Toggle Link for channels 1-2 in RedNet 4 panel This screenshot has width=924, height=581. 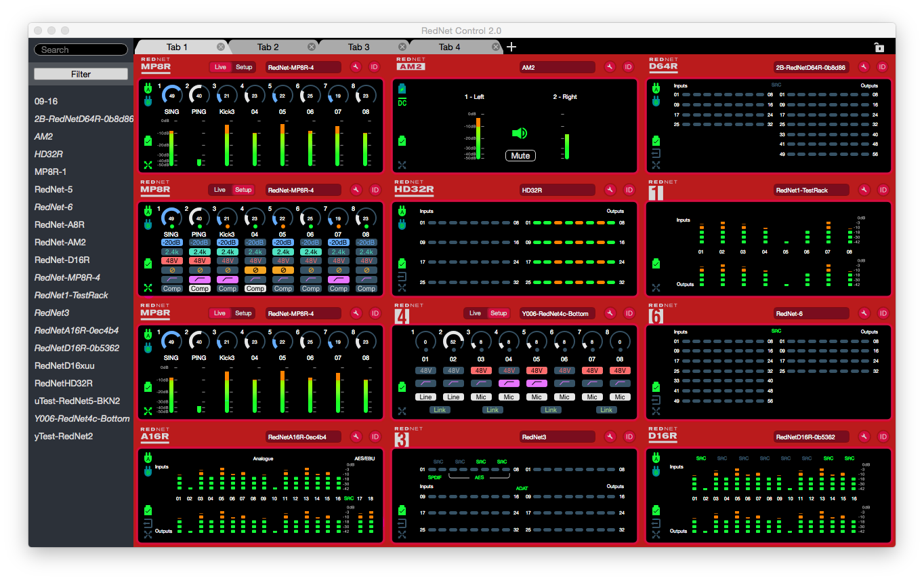pyautogui.click(x=440, y=409)
